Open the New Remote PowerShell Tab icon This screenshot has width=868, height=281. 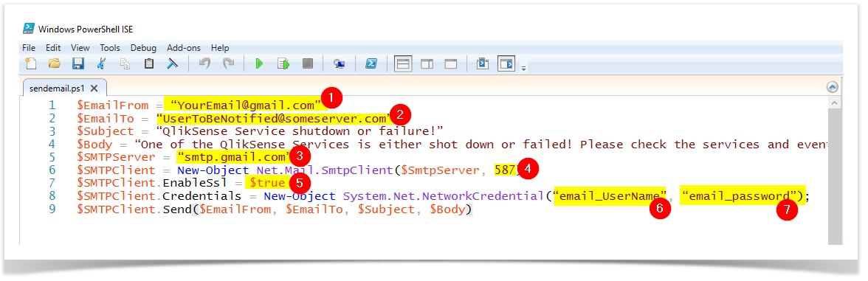tap(340, 64)
